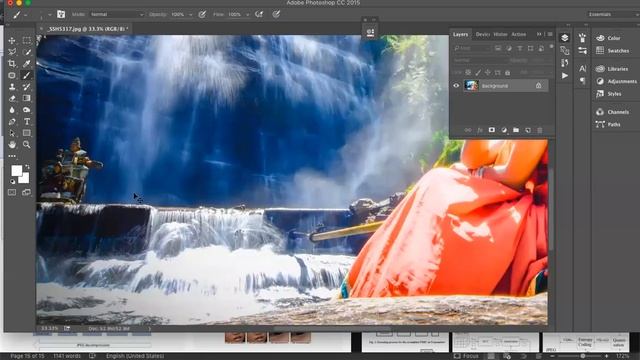Open the Color panel
The image size is (640, 360).
tap(608, 38)
